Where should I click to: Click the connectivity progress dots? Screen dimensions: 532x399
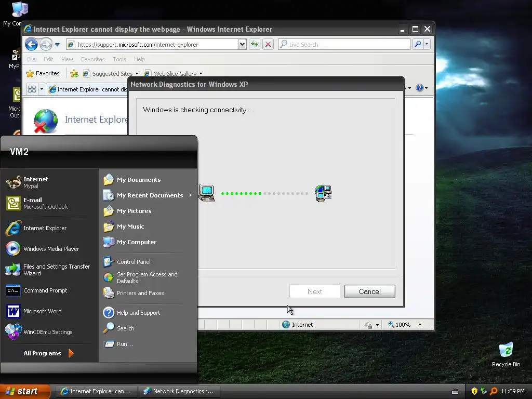click(x=264, y=193)
